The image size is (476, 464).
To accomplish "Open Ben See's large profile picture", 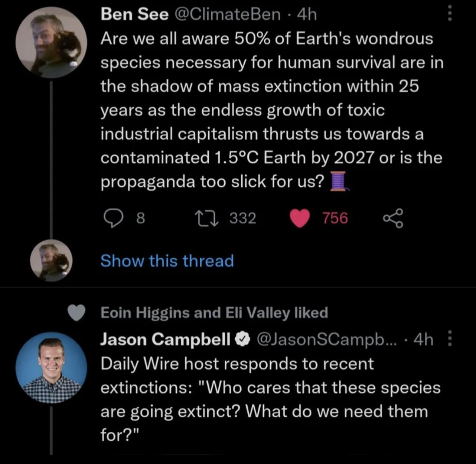I will tap(51, 42).
